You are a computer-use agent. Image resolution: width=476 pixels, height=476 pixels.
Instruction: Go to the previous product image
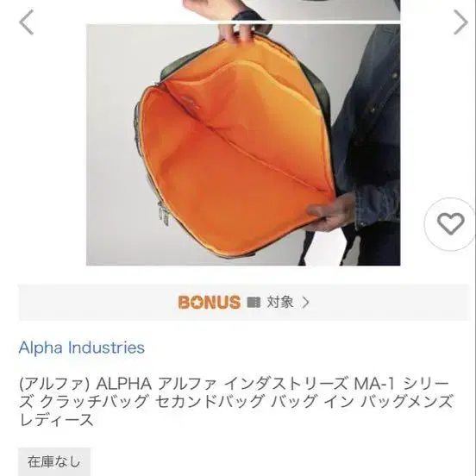pos(27,22)
